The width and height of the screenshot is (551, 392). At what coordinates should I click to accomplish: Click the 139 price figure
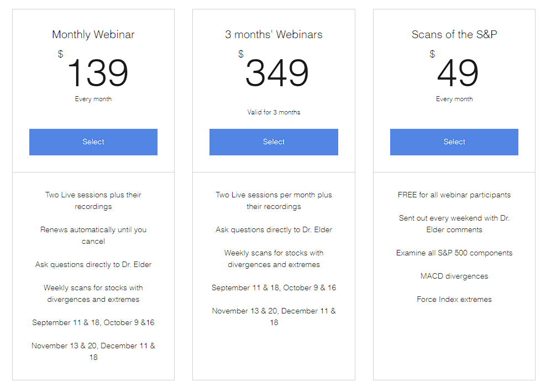coord(98,73)
